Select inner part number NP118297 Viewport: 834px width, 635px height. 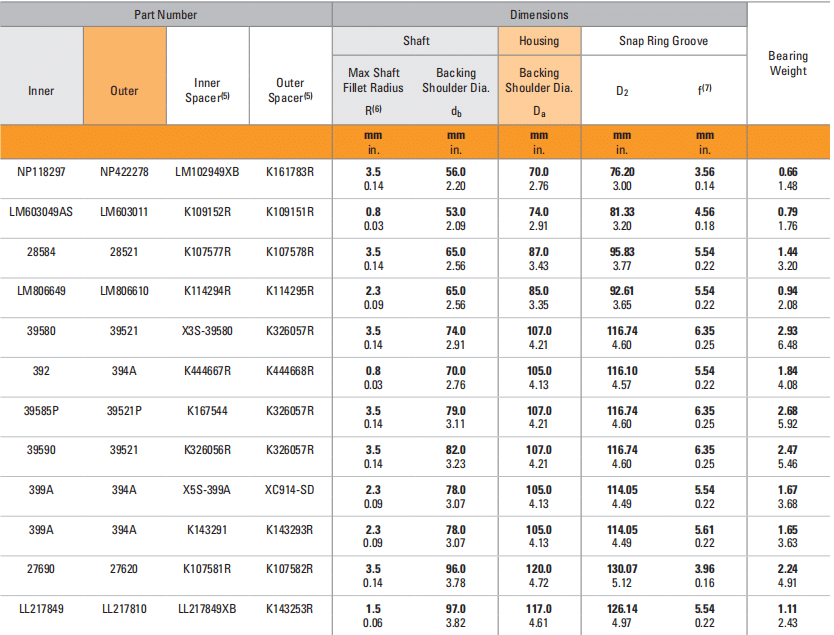(41, 172)
